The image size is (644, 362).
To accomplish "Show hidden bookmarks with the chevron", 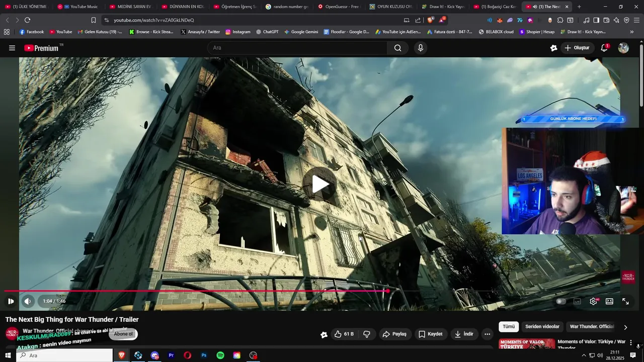I will (631, 32).
